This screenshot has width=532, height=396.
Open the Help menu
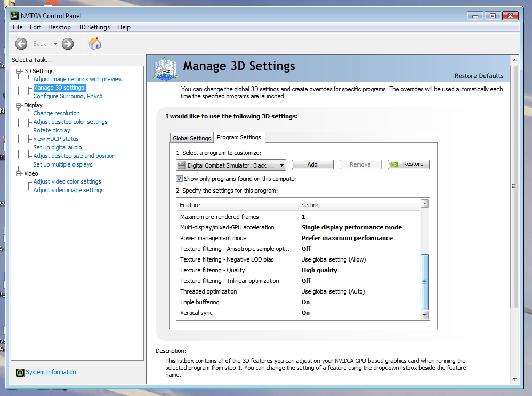coord(124,27)
